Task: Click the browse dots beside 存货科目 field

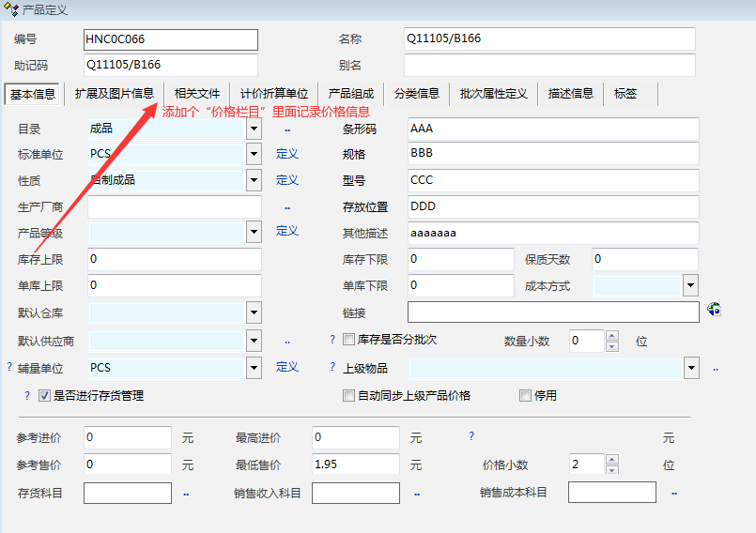Action: (x=186, y=493)
